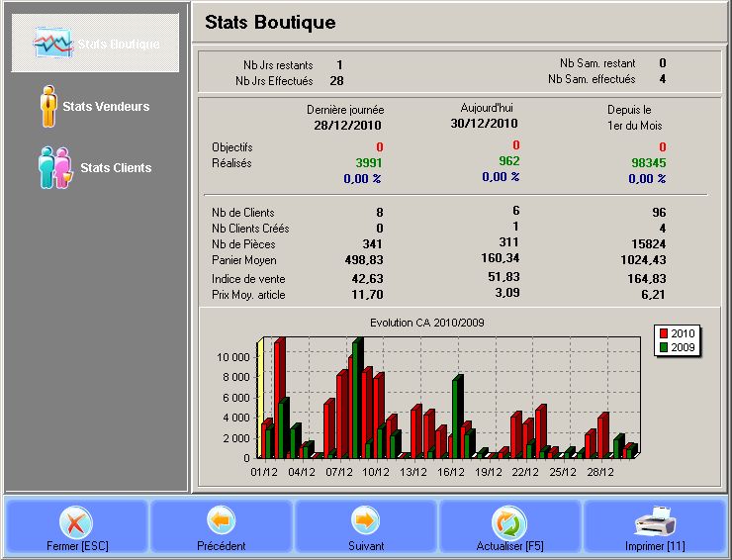Click the Prix Moy. article label

248,295
